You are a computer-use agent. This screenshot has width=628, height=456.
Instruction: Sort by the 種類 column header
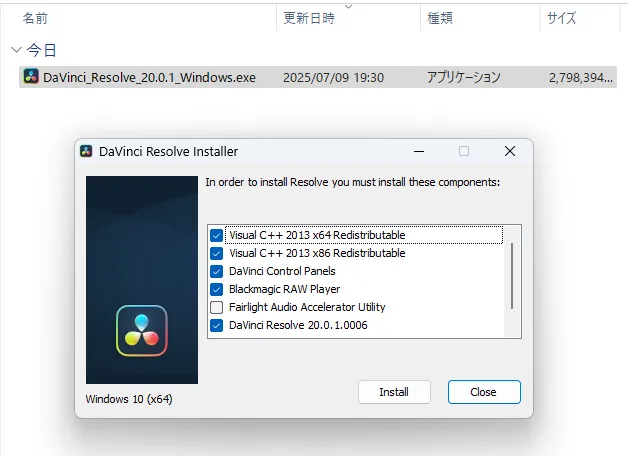click(440, 18)
